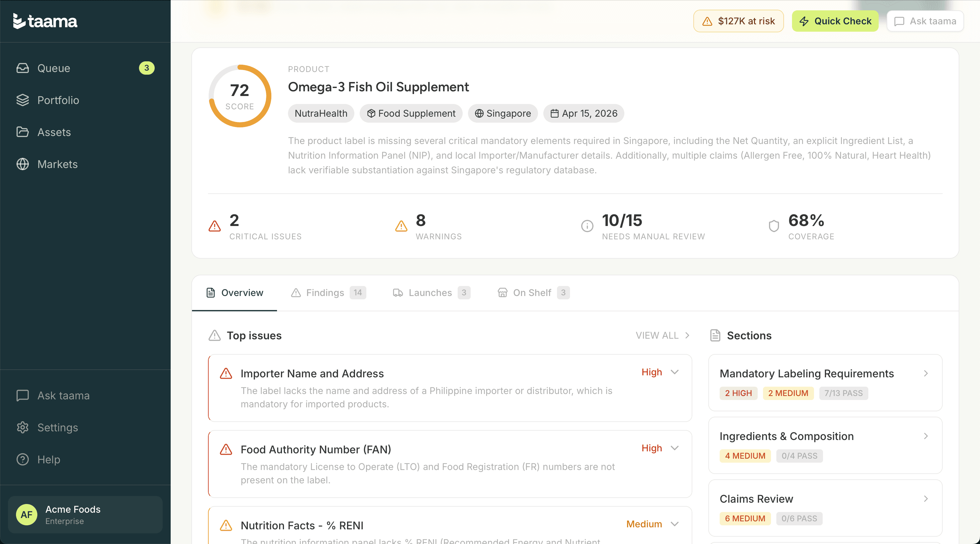Open the Queue inbox icon in sidebar

pyautogui.click(x=22, y=68)
